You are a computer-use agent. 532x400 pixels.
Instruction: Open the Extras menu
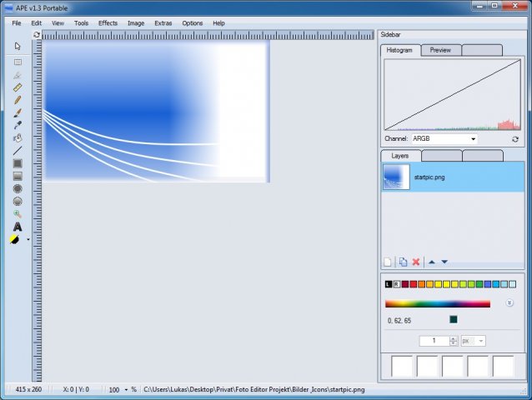pyautogui.click(x=163, y=23)
